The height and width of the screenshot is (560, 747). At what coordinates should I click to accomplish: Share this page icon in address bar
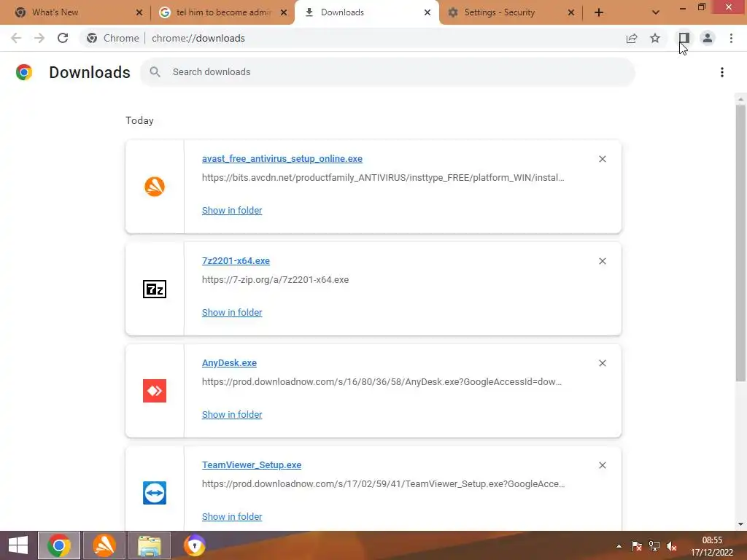pos(632,38)
